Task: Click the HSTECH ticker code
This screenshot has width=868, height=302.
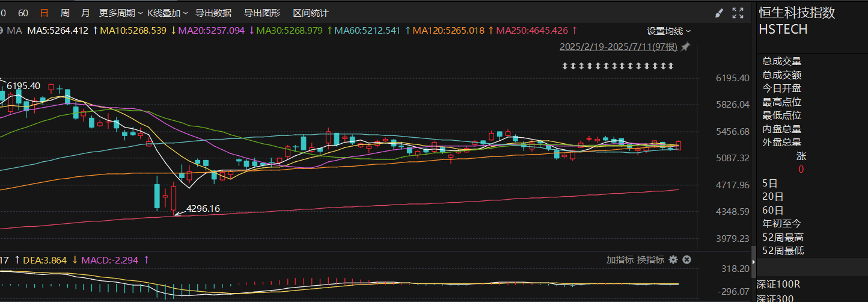Action: [x=783, y=29]
